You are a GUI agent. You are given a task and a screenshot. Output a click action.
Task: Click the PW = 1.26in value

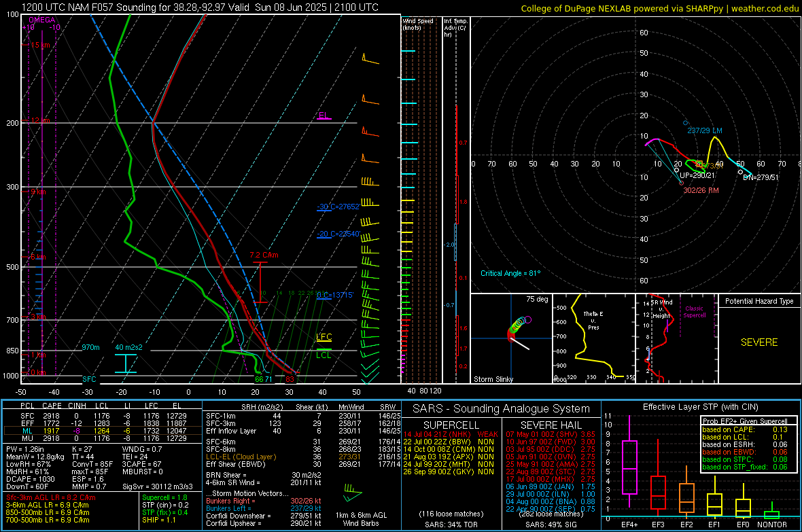pyautogui.click(x=25, y=449)
